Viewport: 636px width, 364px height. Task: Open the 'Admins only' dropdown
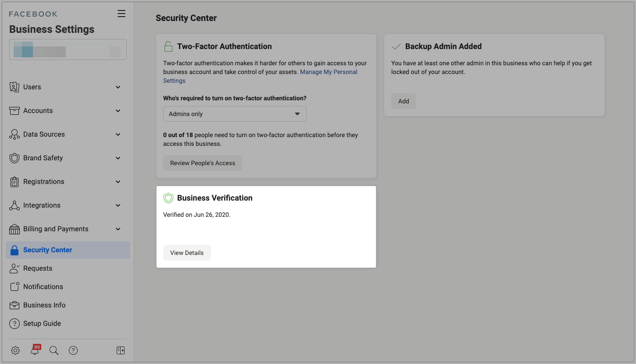[235, 114]
